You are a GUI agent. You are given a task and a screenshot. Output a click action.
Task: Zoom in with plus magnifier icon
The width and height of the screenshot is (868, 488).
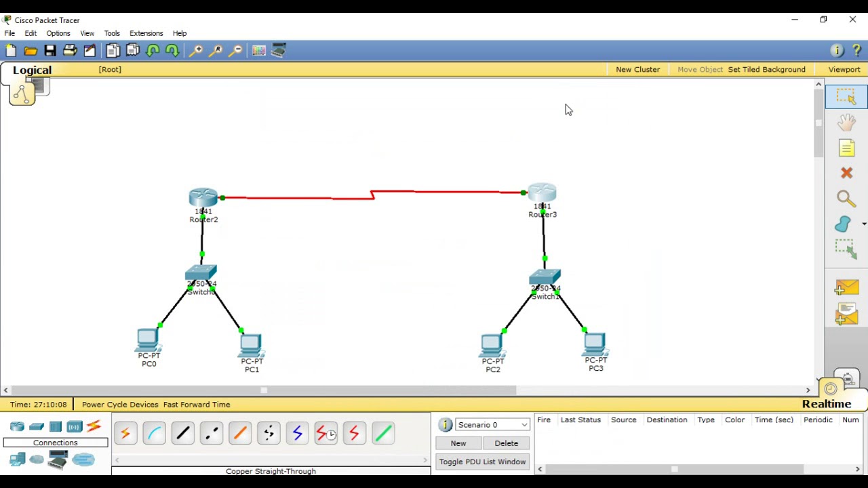point(196,51)
